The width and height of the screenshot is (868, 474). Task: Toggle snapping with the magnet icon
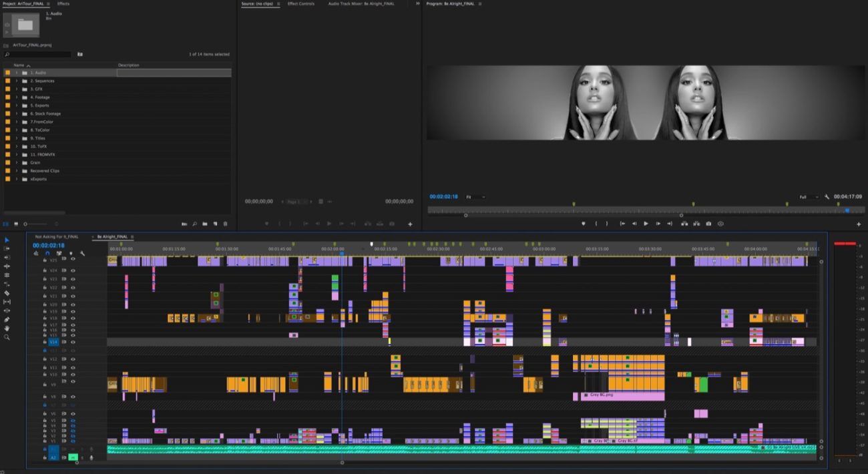tap(47, 253)
